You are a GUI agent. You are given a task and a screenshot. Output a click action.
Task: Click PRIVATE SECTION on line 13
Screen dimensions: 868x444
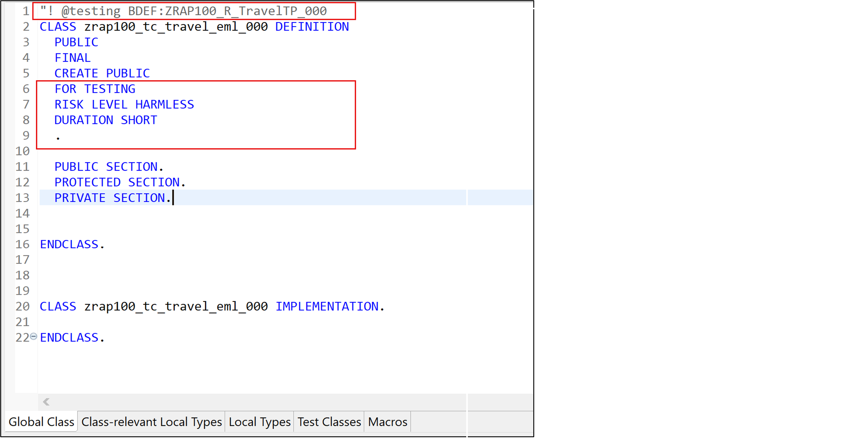point(112,197)
